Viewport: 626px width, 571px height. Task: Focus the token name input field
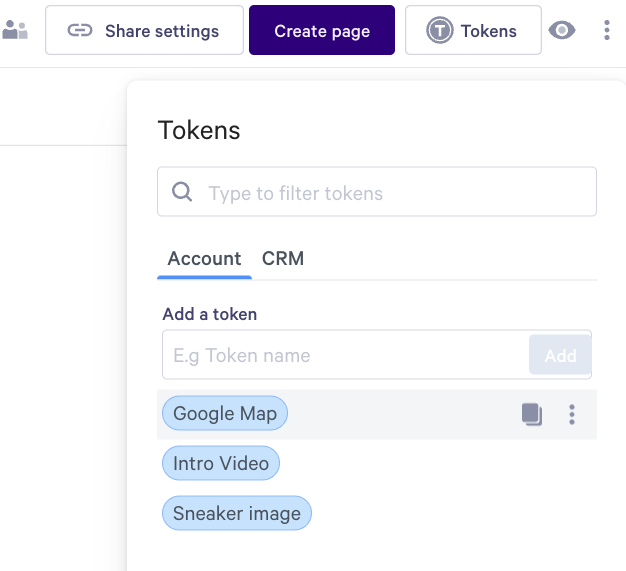point(345,355)
